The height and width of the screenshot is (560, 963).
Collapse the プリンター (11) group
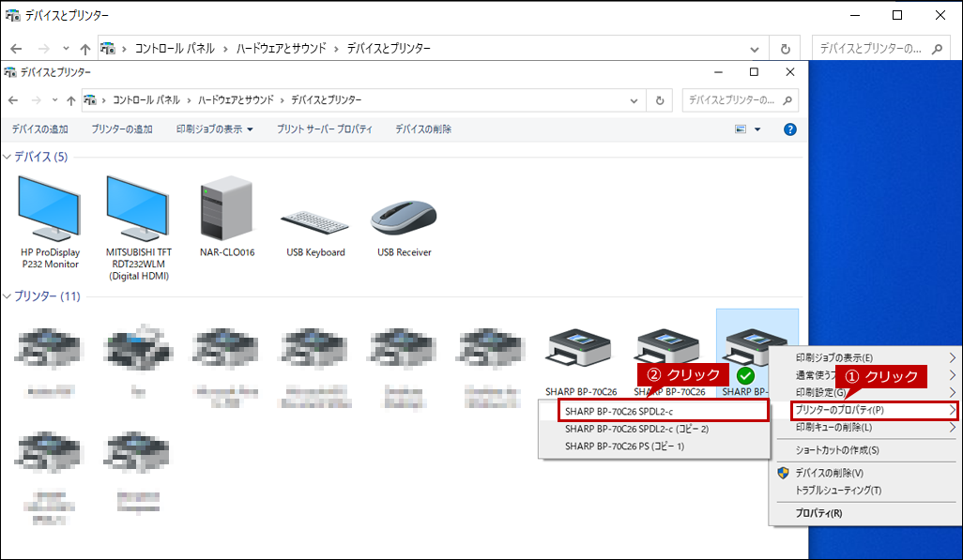tap(8, 296)
